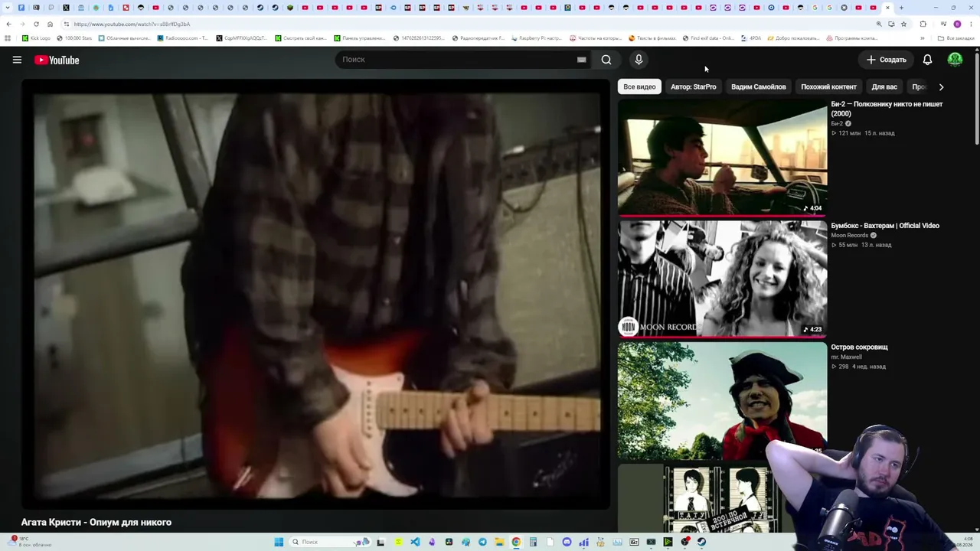
Task: Open the Би-2 Полковнику никто не пишет thumbnail
Action: (723, 158)
